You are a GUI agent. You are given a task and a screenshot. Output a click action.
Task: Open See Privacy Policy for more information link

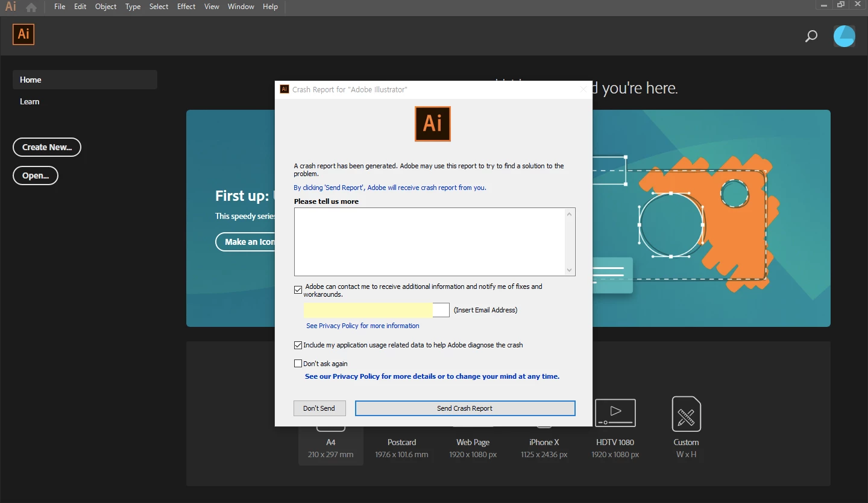click(363, 326)
